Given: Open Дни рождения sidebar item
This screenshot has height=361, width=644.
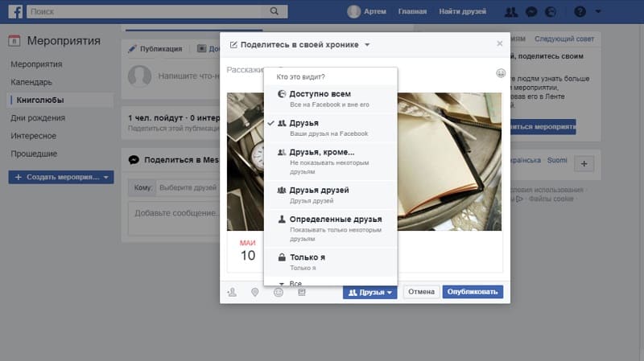Looking at the screenshot, I should click(x=38, y=118).
